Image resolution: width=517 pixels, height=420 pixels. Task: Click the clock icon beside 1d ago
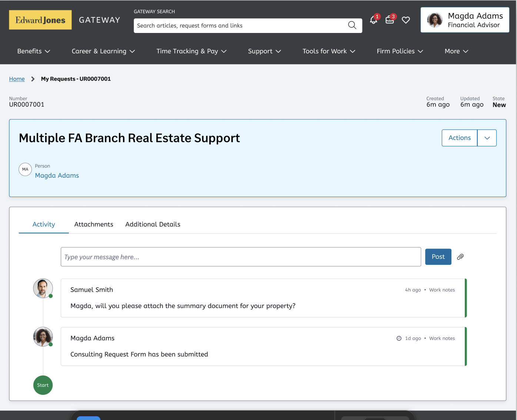[x=399, y=338]
